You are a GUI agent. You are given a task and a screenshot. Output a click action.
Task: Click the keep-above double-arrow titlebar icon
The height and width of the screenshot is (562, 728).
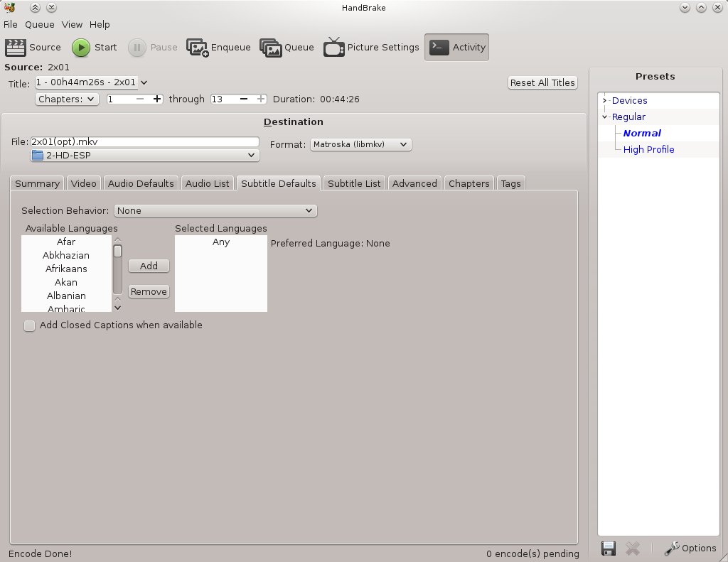coord(35,7)
